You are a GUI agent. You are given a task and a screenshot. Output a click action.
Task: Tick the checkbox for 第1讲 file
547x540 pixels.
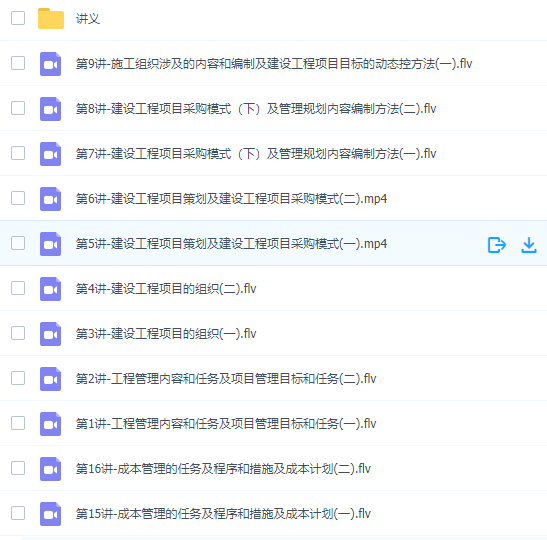click(18, 423)
